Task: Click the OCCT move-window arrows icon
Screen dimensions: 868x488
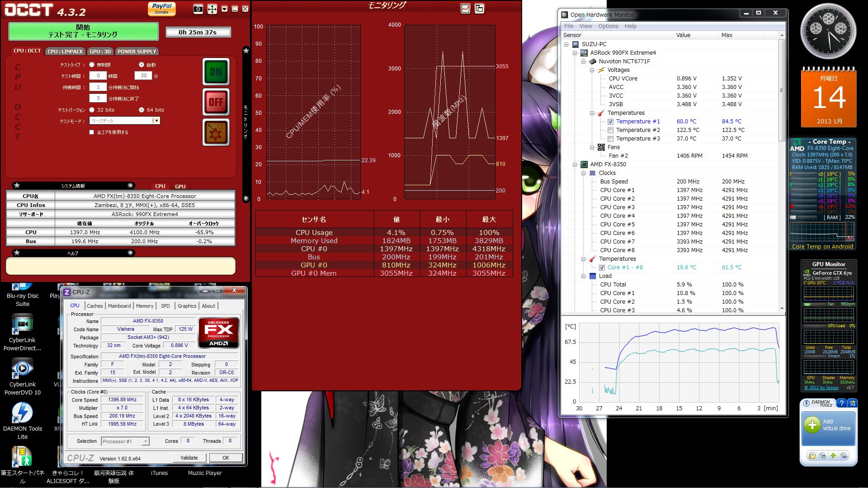Action: 212,9
